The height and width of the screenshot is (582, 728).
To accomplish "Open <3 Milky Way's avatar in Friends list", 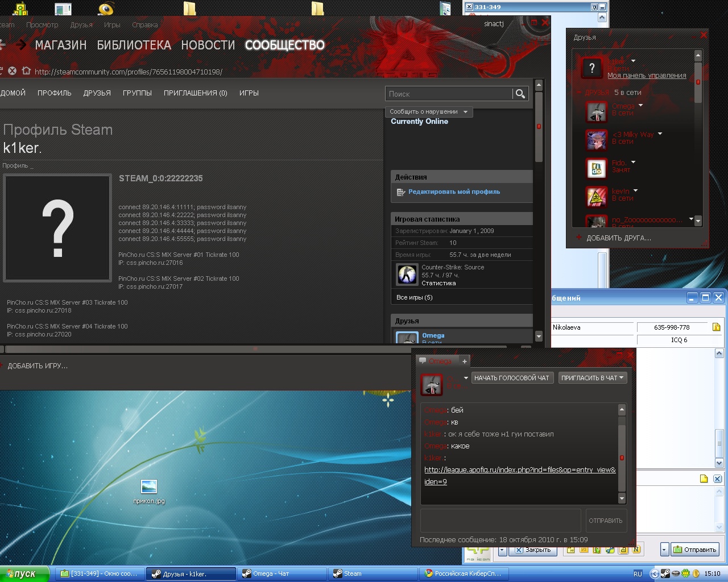I will pos(597,140).
